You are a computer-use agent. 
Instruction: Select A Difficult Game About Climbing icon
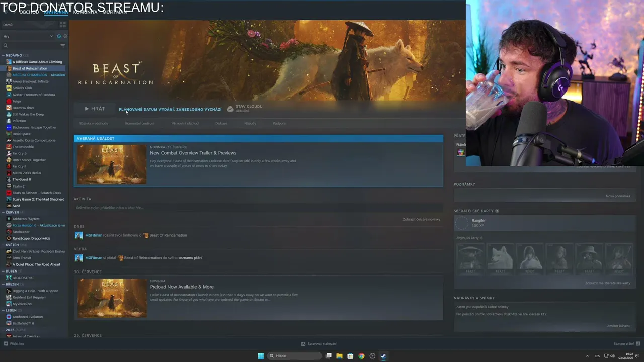pyautogui.click(x=9, y=62)
